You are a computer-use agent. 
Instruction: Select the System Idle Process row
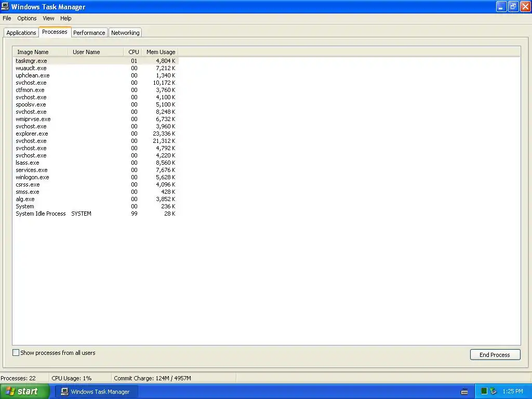96,214
